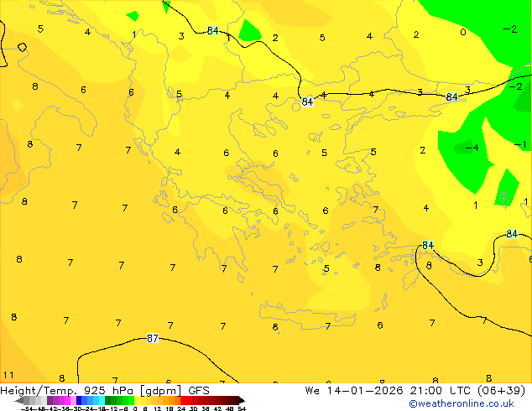This screenshot has height=411, width=532.
Task: Pick the first bright red legend swatch
Action: click(x=183, y=400)
